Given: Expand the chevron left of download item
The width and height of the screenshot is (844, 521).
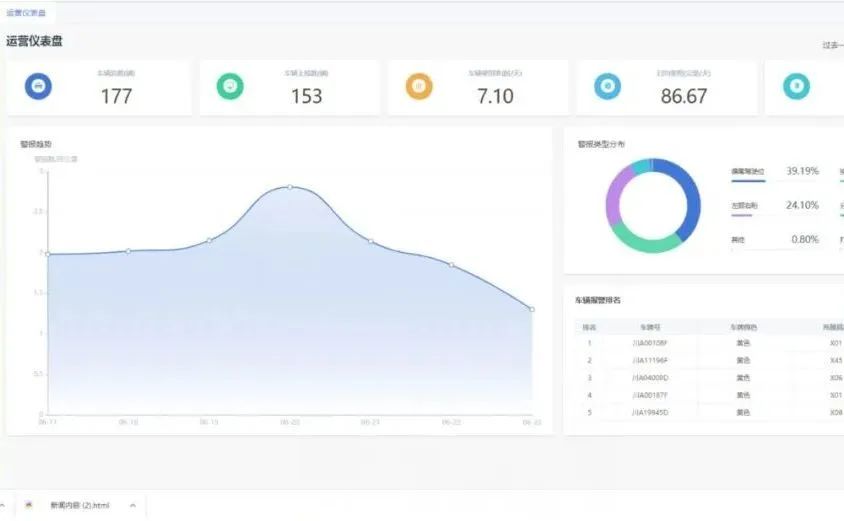Looking at the screenshot, I should coord(3,505).
